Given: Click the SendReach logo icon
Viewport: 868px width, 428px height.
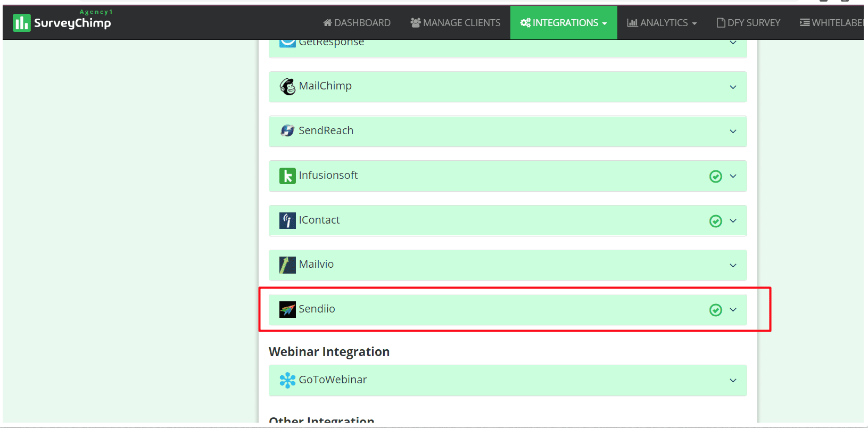Looking at the screenshot, I should click(x=287, y=131).
